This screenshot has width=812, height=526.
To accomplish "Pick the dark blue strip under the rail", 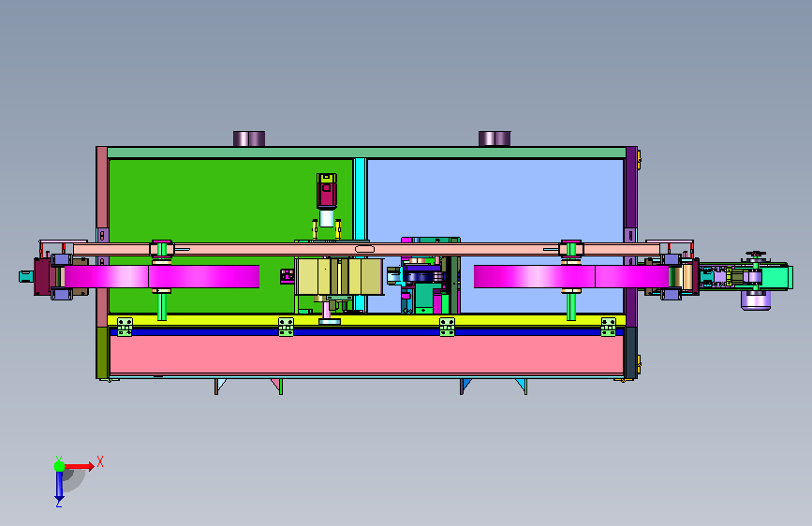I will point(366,332).
